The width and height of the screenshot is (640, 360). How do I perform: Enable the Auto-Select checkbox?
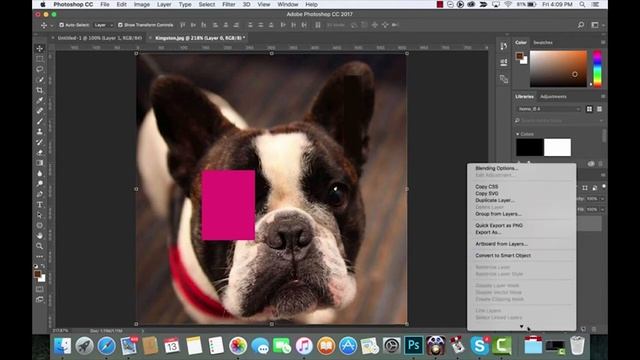pos(61,25)
